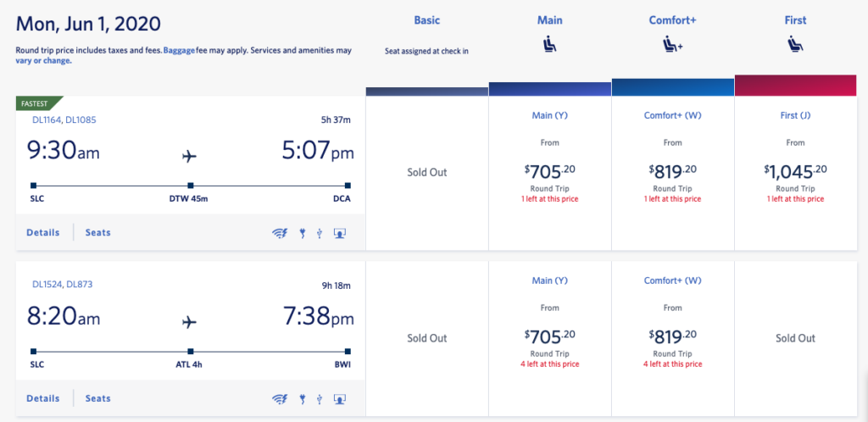This screenshot has width=868, height=422.
Task: Click the Main cabin seat icon in header
Action: tap(550, 44)
